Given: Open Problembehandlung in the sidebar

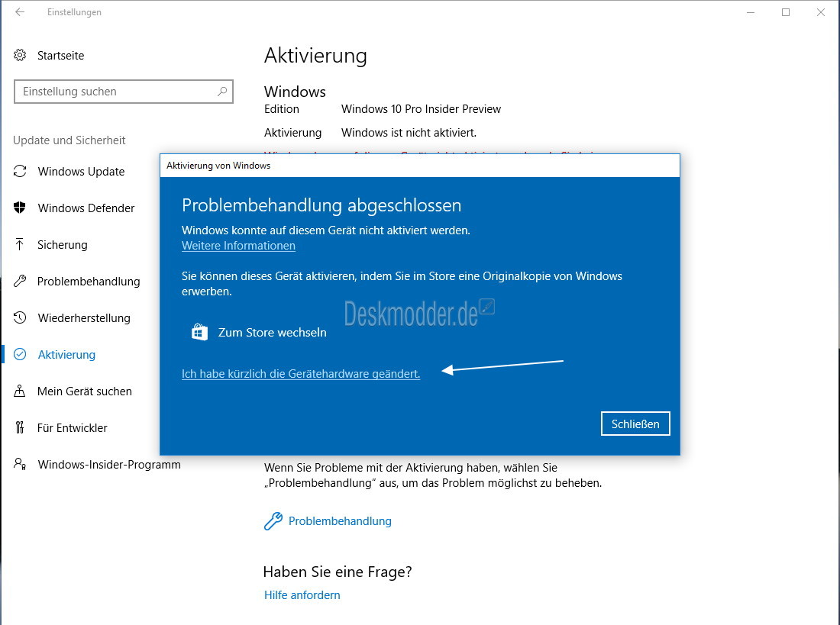Looking at the screenshot, I should click(x=89, y=282).
